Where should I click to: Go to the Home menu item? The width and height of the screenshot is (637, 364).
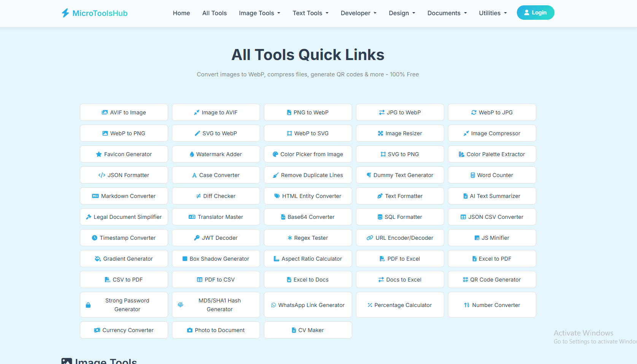[181, 13]
